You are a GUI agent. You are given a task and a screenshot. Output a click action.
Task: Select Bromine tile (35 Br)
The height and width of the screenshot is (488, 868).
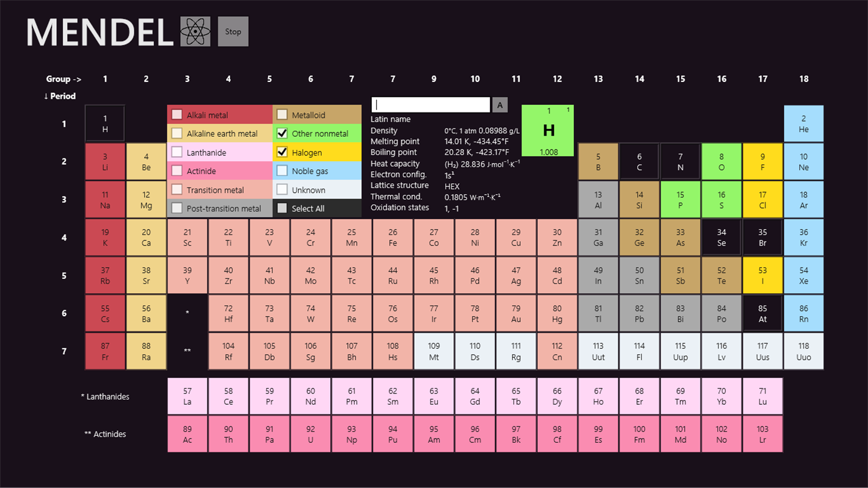[763, 237]
